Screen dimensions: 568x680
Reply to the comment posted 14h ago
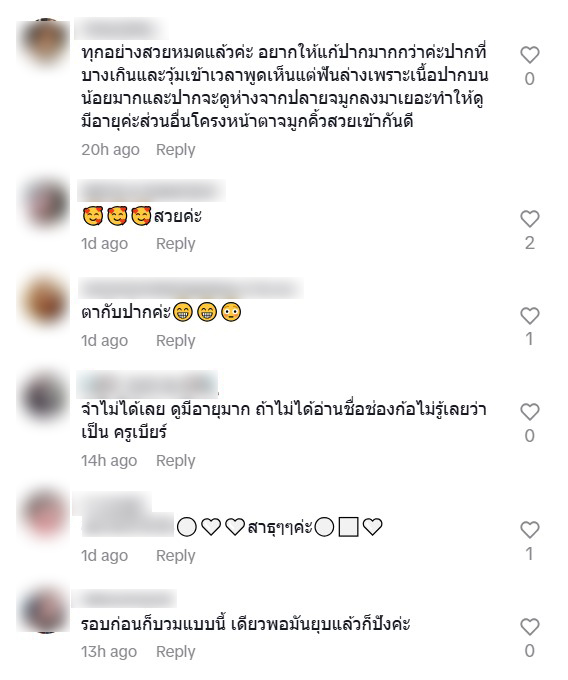[x=176, y=461]
